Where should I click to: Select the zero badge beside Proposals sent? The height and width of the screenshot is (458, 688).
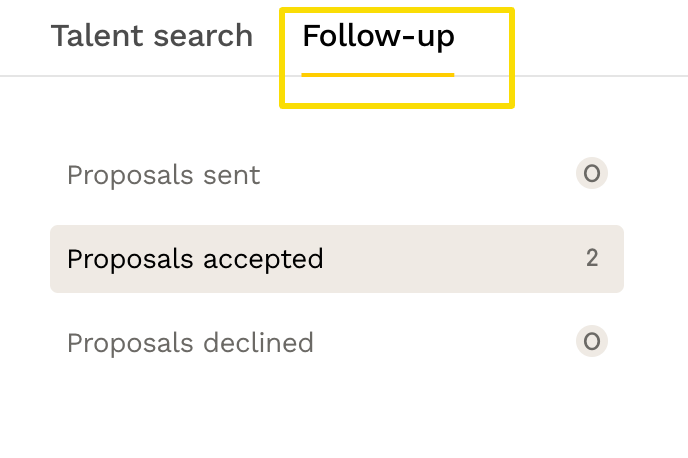tap(592, 174)
